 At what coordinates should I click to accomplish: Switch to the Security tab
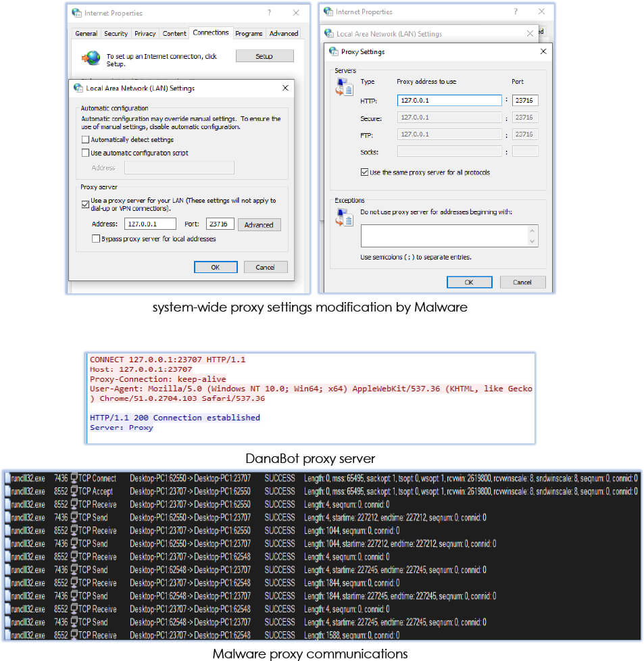click(x=116, y=33)
